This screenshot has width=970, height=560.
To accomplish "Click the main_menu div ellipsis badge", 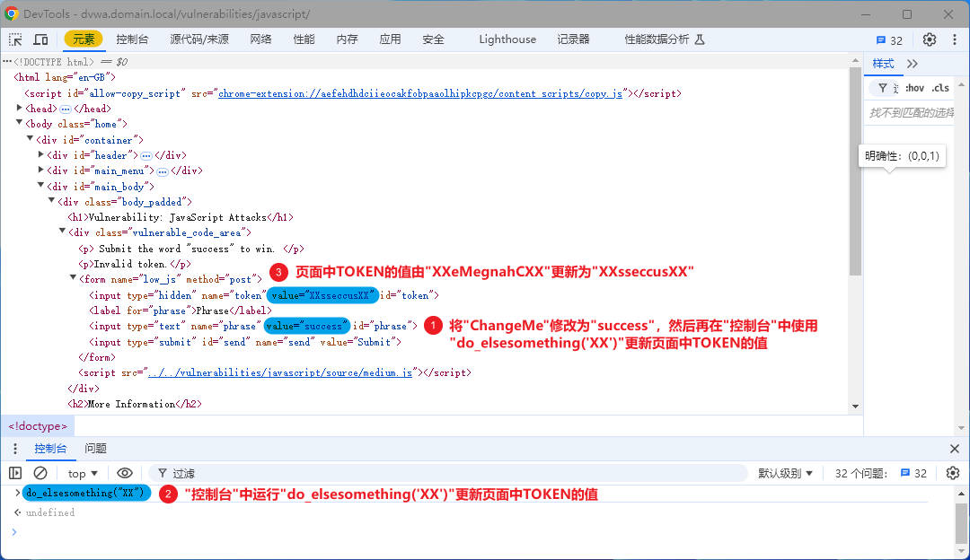I will point(162,171).
